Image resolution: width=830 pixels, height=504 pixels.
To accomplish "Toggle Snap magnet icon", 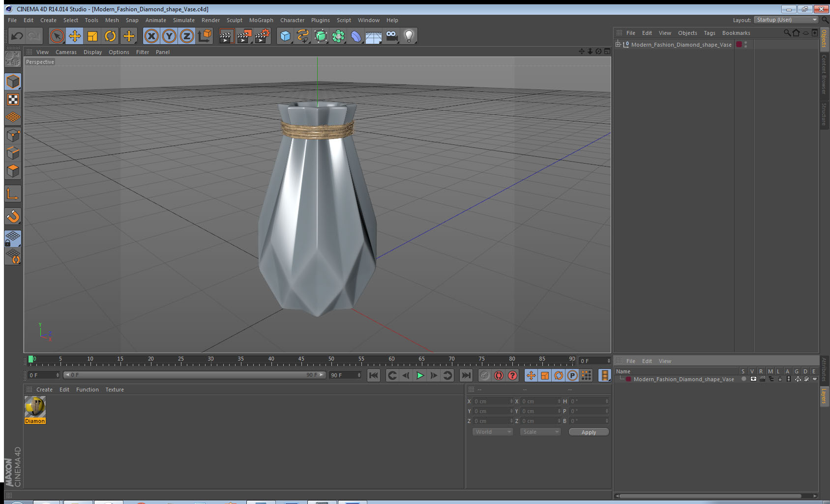I will coord(13,216).
